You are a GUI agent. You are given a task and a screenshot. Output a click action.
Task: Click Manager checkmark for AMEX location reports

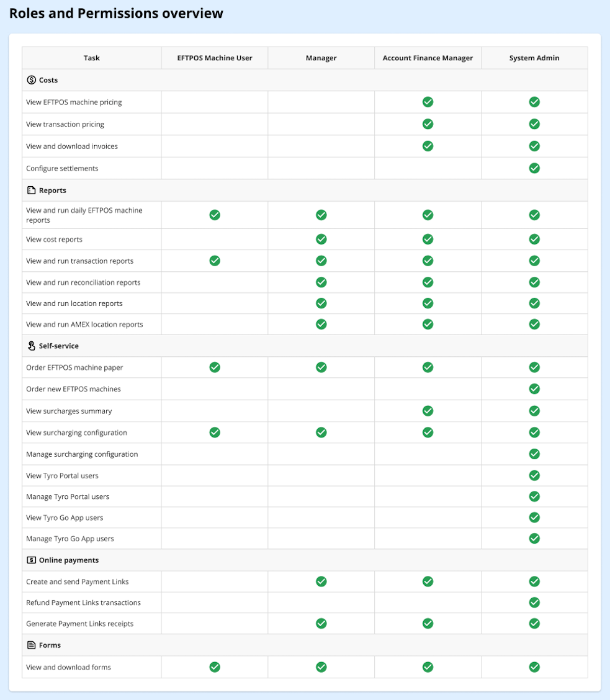[x=321, y=324]
